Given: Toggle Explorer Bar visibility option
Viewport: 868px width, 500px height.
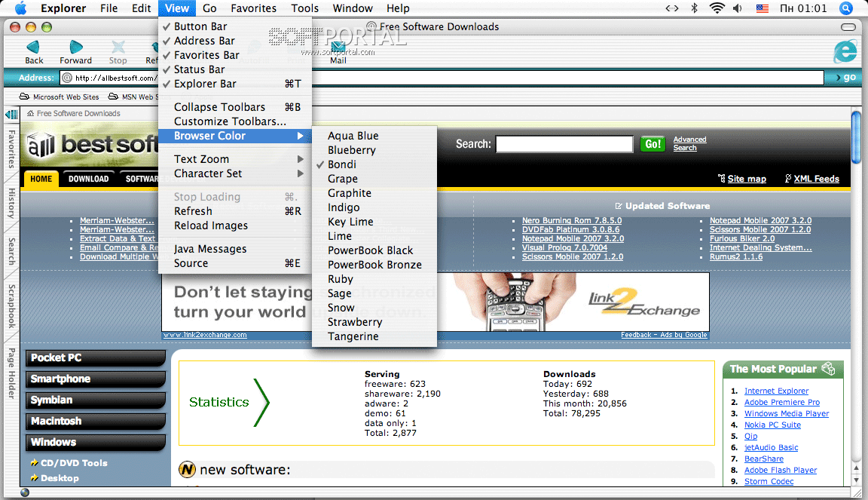Looking at the screenshot, I should click(x=235, y=84).
